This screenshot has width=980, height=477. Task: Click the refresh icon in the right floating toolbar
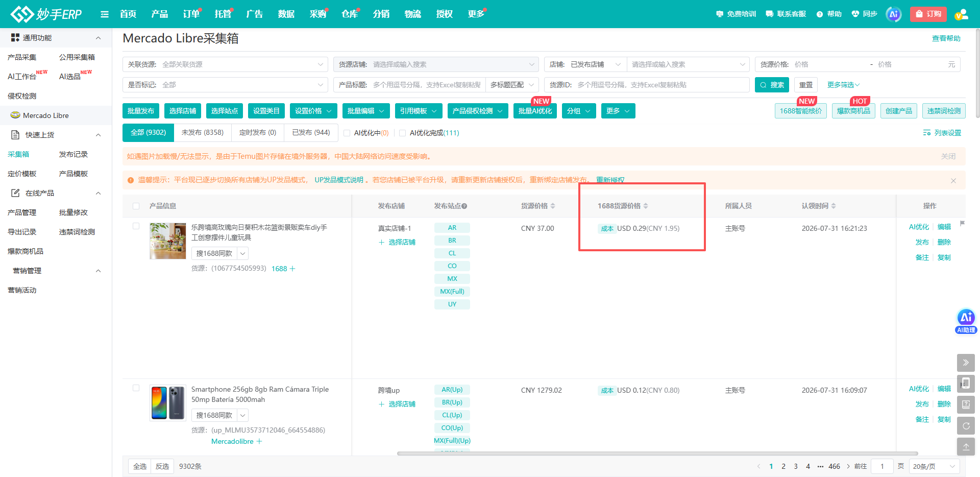pyautogui.click(x=966, y=425)
